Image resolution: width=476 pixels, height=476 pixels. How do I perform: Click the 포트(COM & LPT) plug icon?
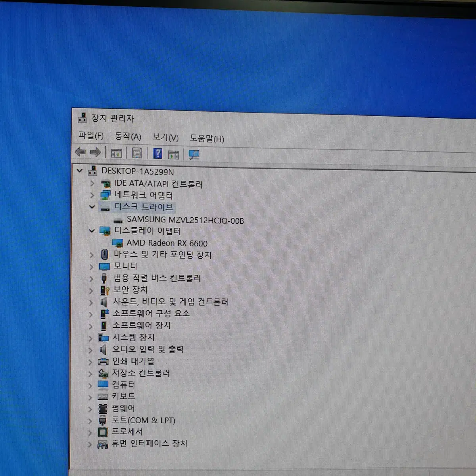(x=102, y=420)
